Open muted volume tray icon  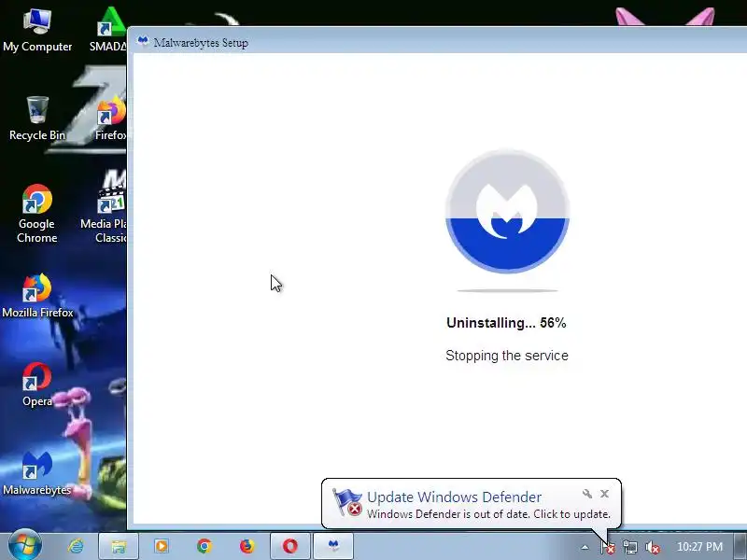point(653,548)
